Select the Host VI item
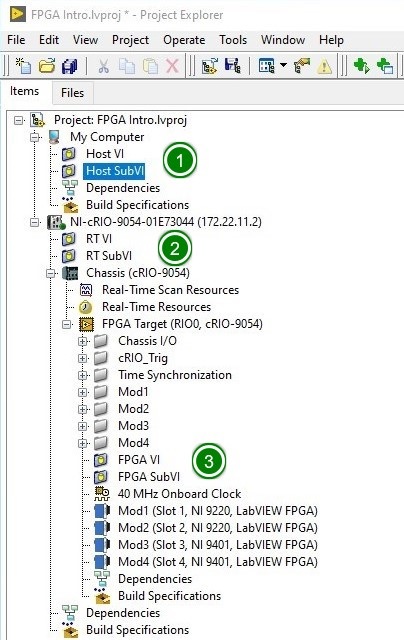Screen dimensions: 404x640 coord(105,154)
